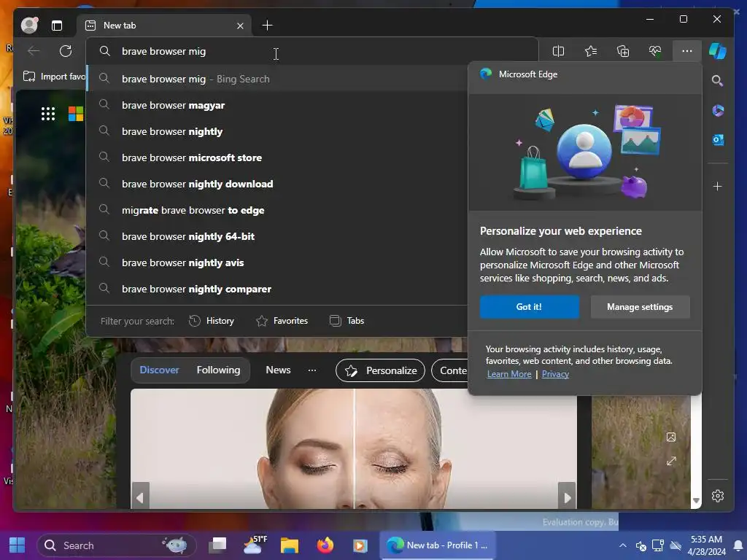Viewport: 747px width, 560px height.
Task: Select 'brave browser nightly comparer' suggestion
Action: click(x=277, y=289)
